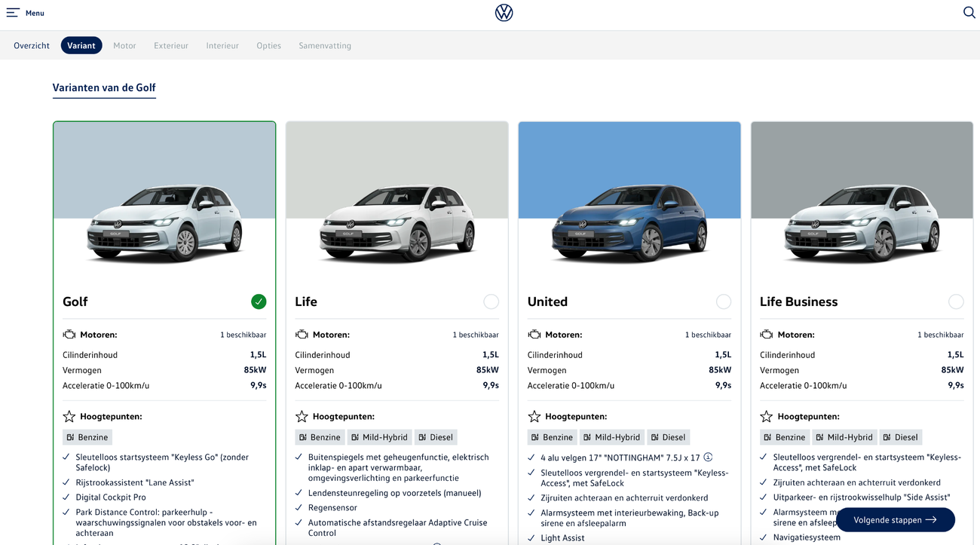Click the Adaptive Cruise Control feature text
Image resolution: width=980 pixels, height=545 pixels.
click(x=398, y=528)
